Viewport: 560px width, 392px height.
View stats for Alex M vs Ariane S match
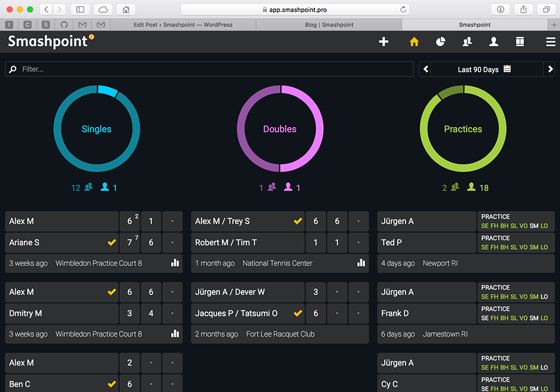[x=175, y=263]
